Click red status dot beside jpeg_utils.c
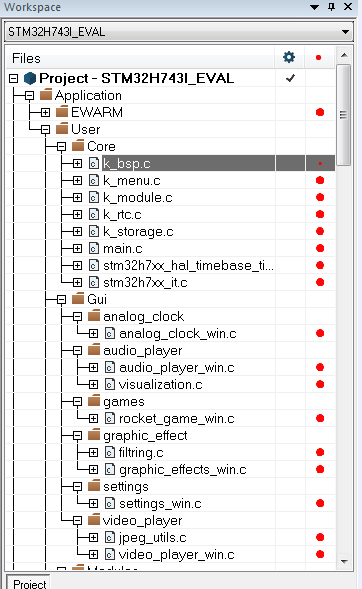362x589 pixels. click(320, 538)
